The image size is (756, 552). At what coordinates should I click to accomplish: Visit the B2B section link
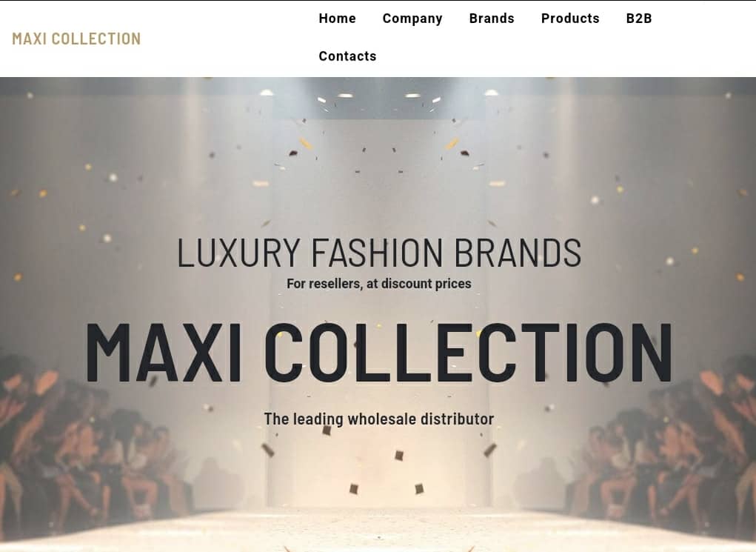coord(639,19)
